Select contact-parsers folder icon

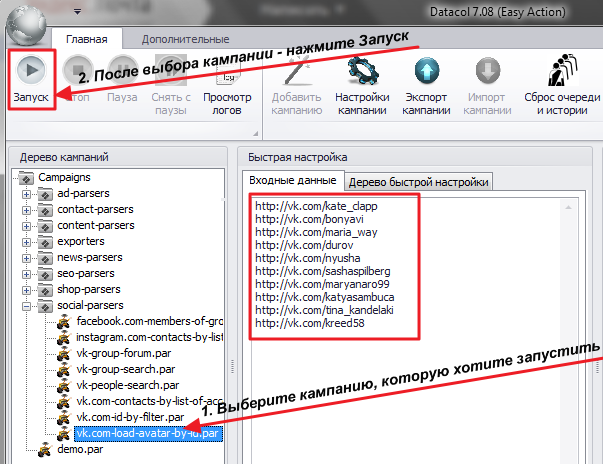tap(45, 210)
